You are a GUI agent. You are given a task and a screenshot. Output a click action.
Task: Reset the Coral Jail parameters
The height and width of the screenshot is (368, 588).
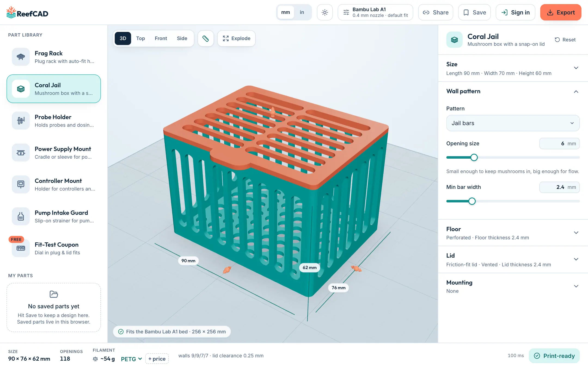[565, 40]
